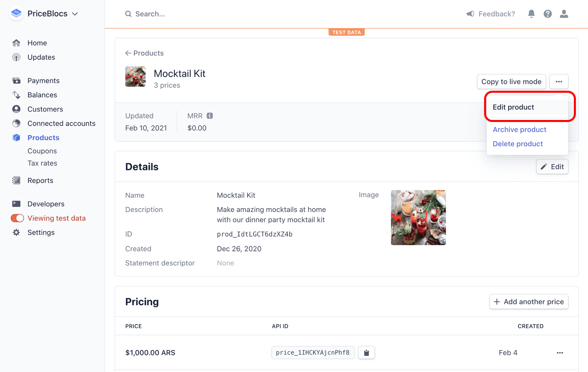Select the Customers icon in the sidebar

[16, 109]
